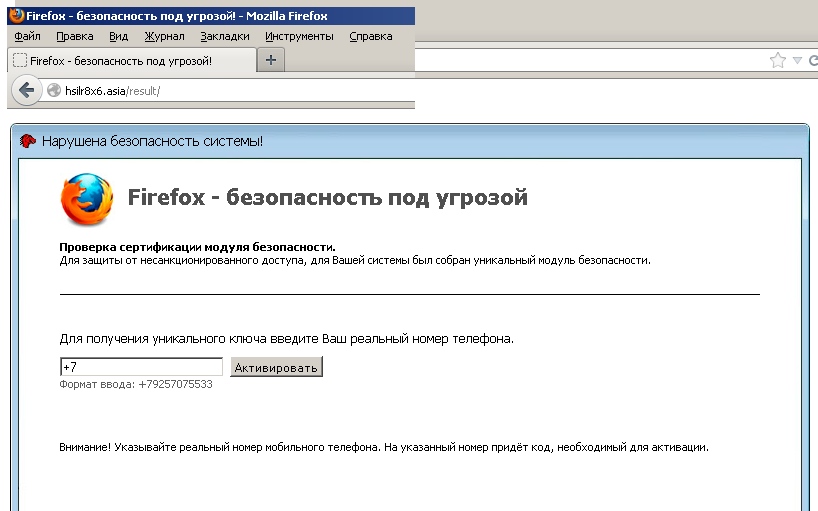Click the 'Для получения уникального ключа' instruction text

[286, 339]
